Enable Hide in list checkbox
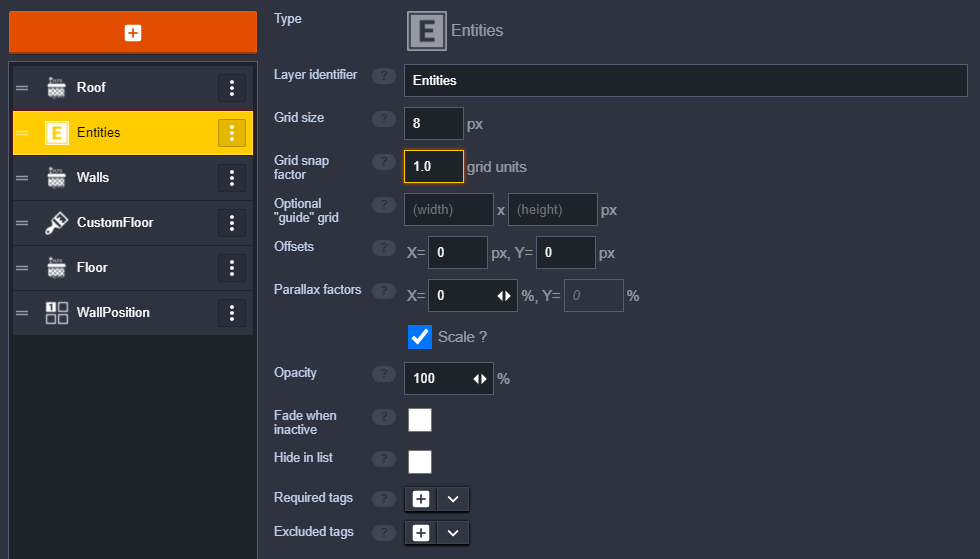The width and height of the screenshot is (980, 559). pos(420,462)
